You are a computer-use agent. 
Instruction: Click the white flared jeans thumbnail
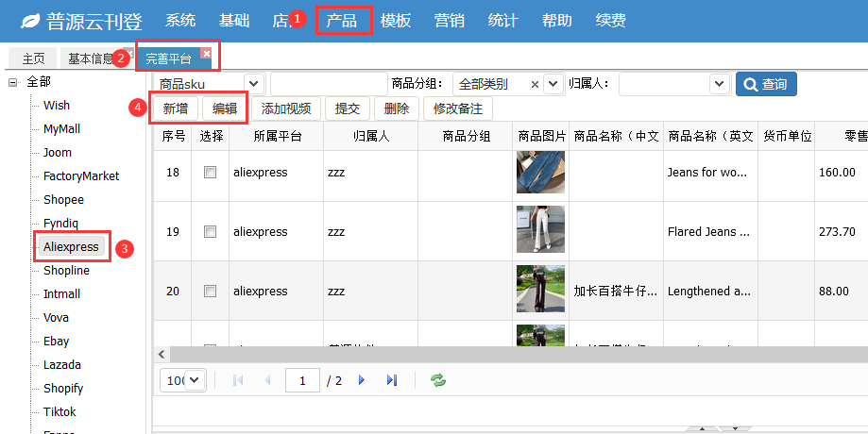(x=540, y=229)
